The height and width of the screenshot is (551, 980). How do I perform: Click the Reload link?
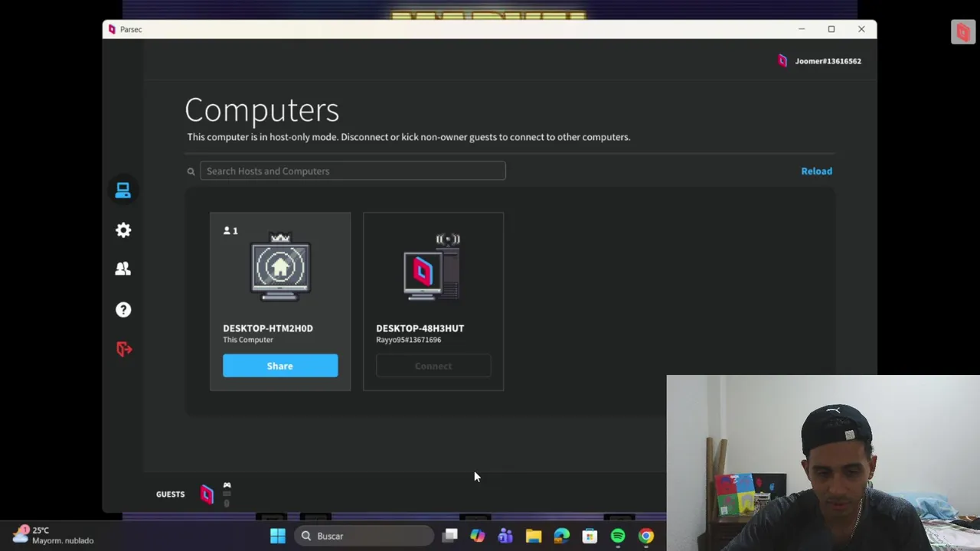point(816,171)
